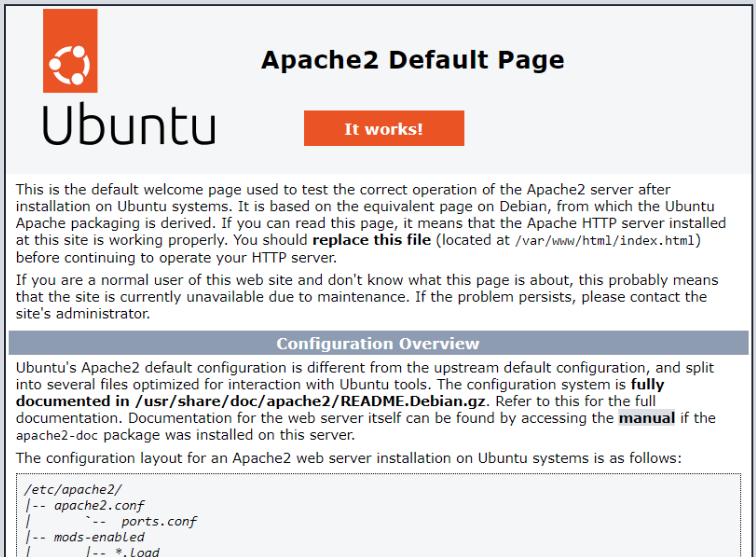This screenshot has width=756, height=557.
Task: Select the ports.conf entry in the layout tree
Action: 158,521
